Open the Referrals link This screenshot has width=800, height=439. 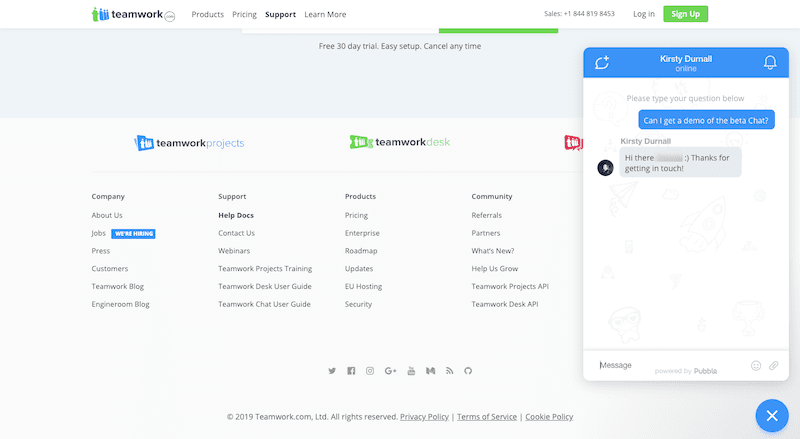coord(487,215)
